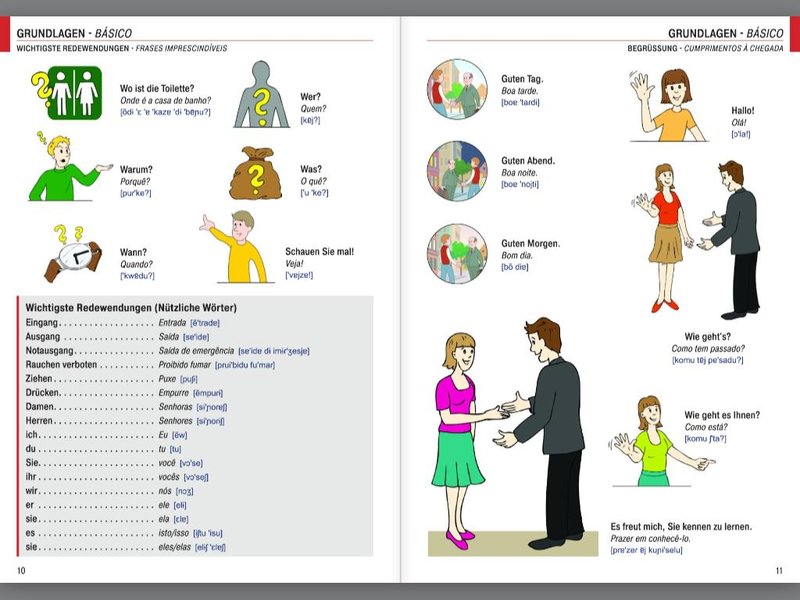Screen dimensions: 800x600
Task: Select the subheading "BEGRÜSSUNG - CUMPRIMENTOS À CHEGADA"
Action: click(705, 48)
